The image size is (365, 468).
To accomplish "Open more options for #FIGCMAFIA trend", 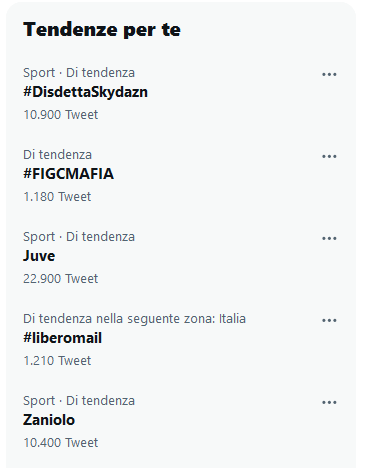I will click(329, 156).
